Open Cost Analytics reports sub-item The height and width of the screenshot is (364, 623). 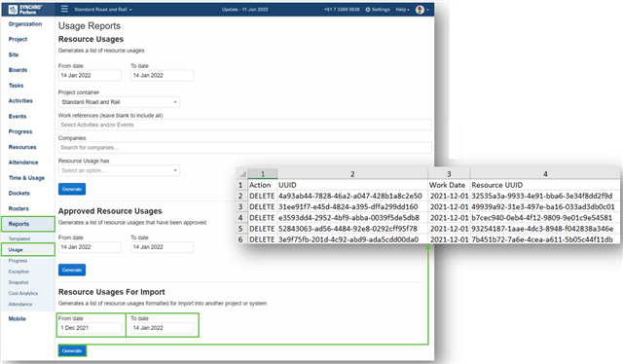(x=23, y=293)
